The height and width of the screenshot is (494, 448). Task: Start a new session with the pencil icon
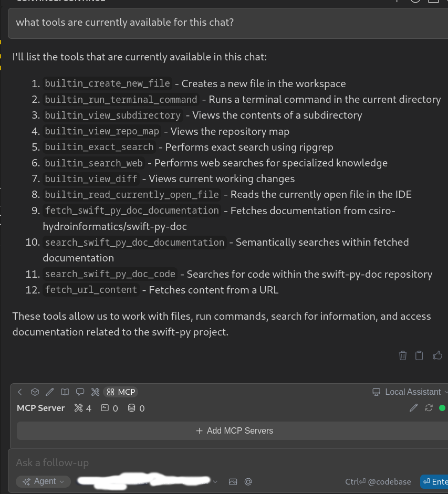(50, 392)
